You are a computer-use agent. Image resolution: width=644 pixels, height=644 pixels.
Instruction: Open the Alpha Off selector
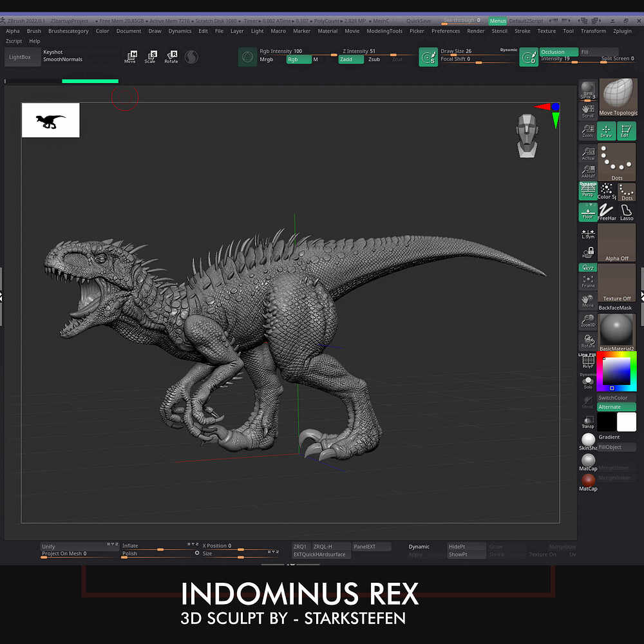click(616, 243)
